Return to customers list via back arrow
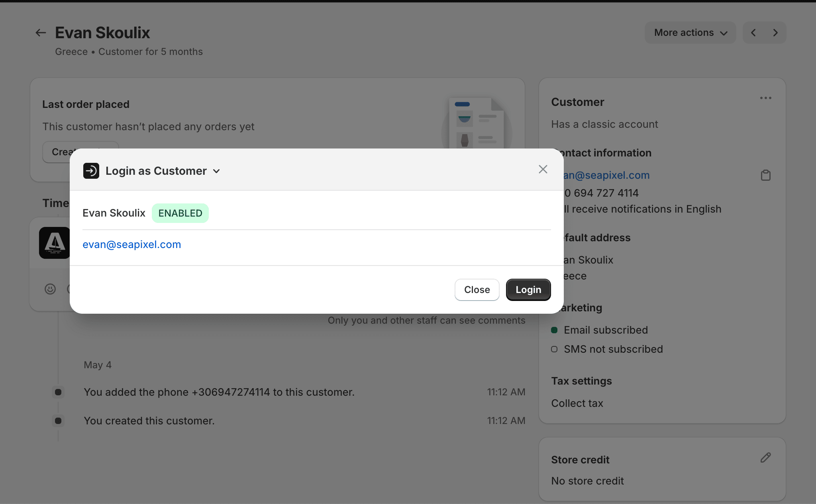 (x=41, y=32)
